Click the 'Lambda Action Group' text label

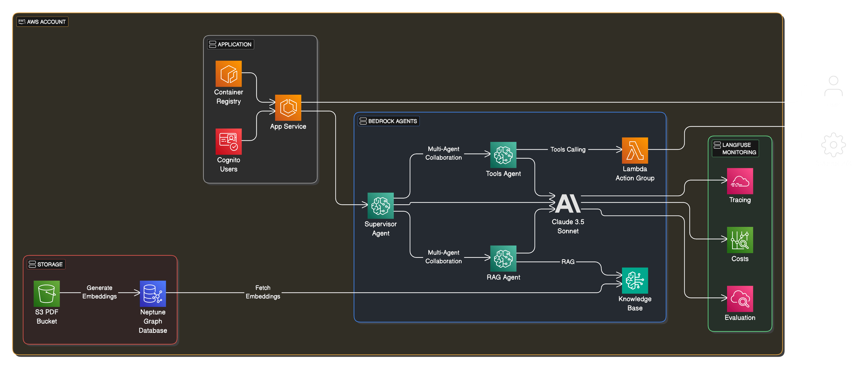[x=635, y=173]
